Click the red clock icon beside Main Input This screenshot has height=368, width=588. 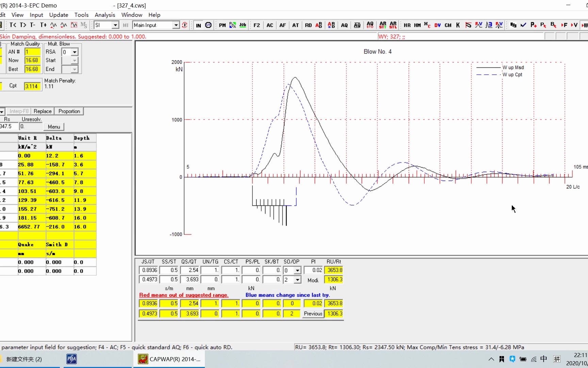pyautogui.click(x=185, y=25)
